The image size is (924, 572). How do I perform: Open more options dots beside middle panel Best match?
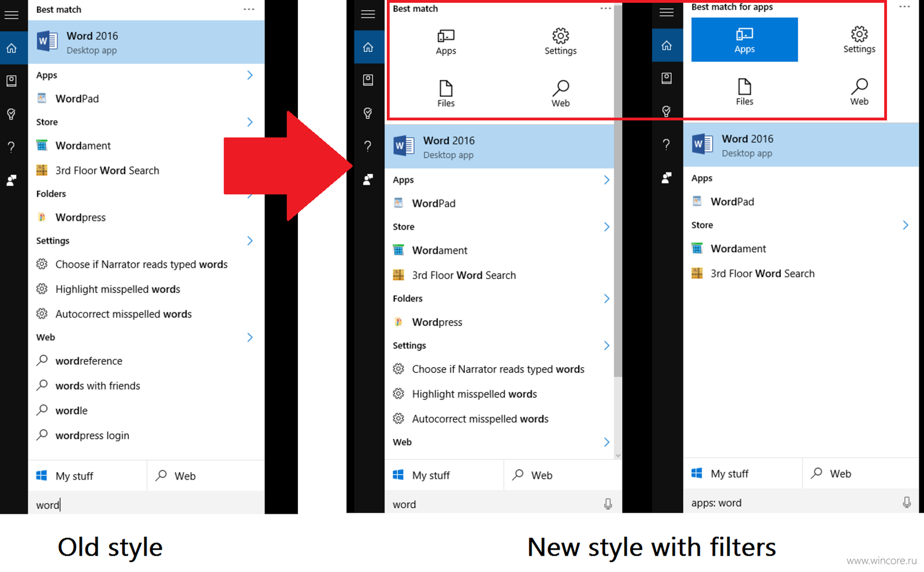click(605, 9)
